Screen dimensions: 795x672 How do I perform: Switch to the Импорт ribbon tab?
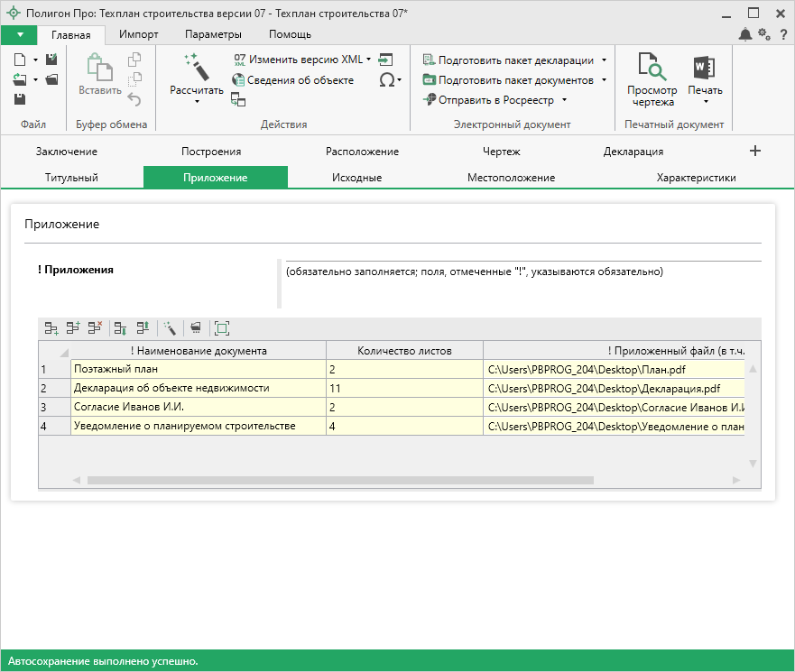pos(138,34)
